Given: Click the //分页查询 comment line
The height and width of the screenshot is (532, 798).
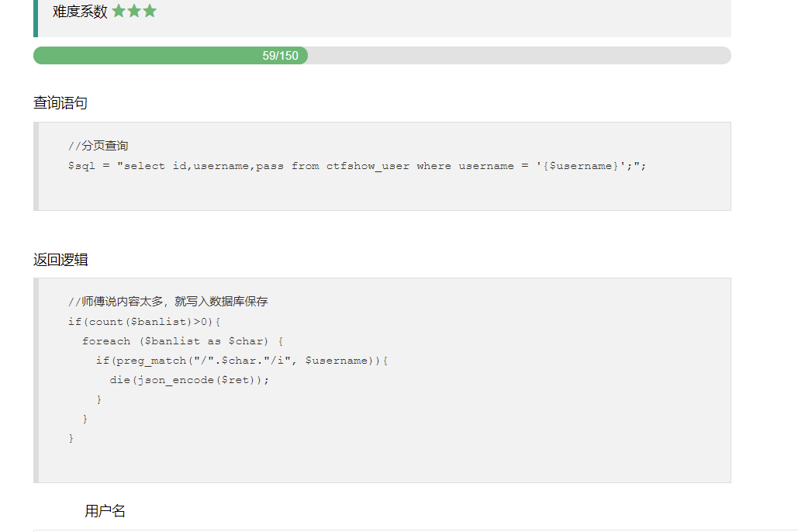Looking at the screenshot, I should point(98,146).
